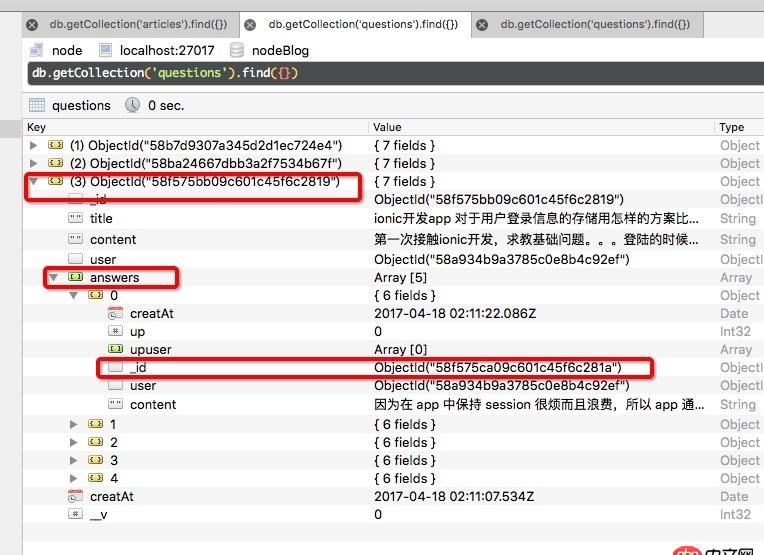Click the object icon of answers element 1

[x=96, y=424]
